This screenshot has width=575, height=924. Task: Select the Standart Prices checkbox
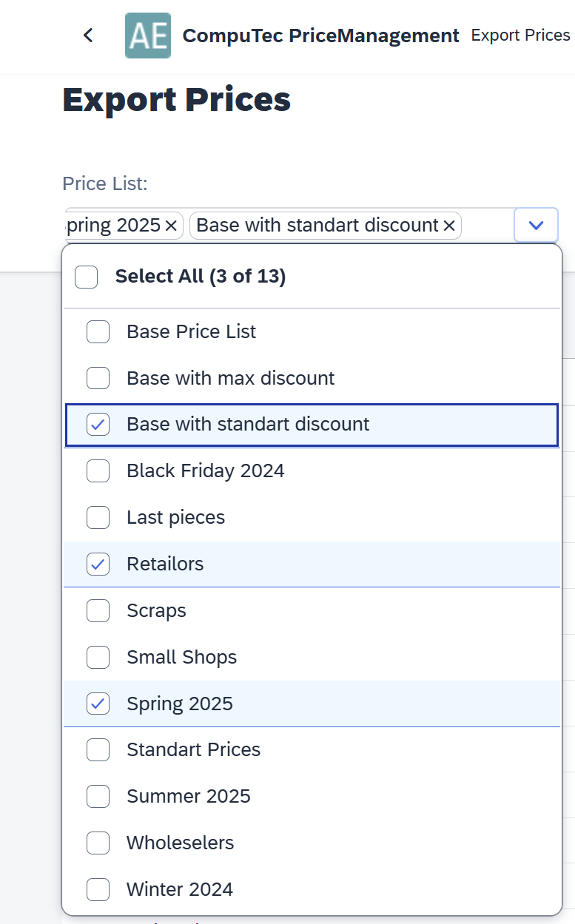point(98,750)
